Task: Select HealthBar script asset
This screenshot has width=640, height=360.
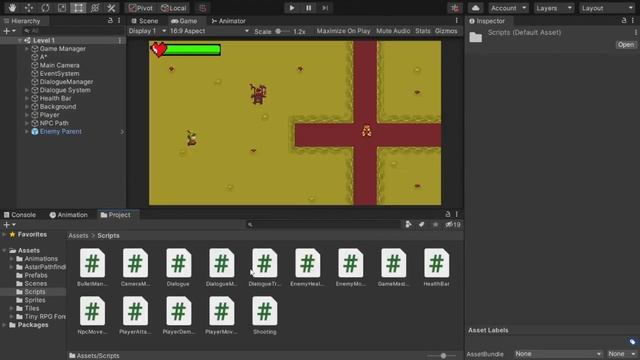Action: [436, 267]
